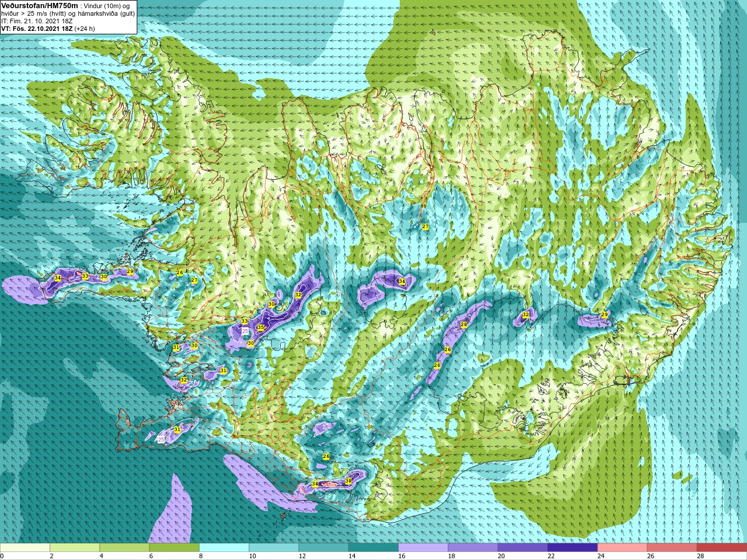The width and height of the screenshot is (747, 560).
Task: Select the bright cyan 8–10 m/s legend swatch
Action: [x=224, y=548]
